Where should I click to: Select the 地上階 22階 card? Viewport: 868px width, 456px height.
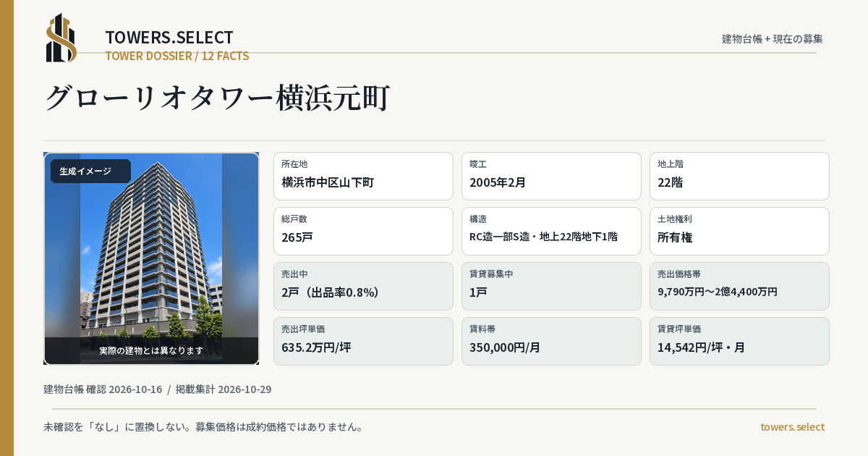739,176
